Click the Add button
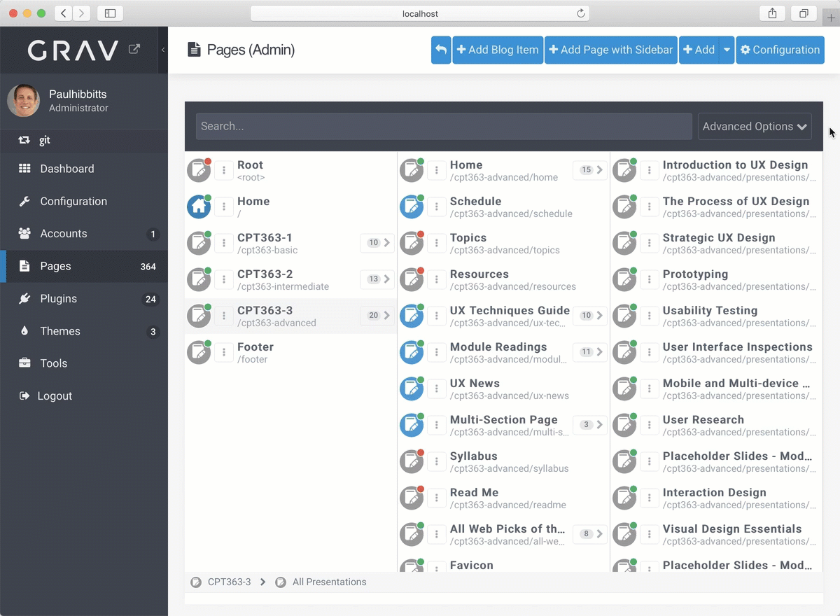The width and height of the screenshot is (840, 616). click(x=699, y=50)
